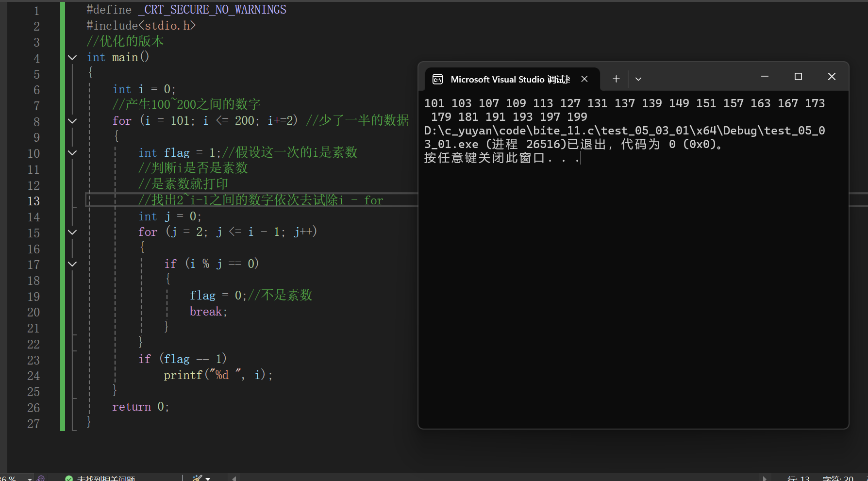The image size is (868, 481).
Task: Click the green change-tracking bar beside line 6
Action: coord(62,89)
